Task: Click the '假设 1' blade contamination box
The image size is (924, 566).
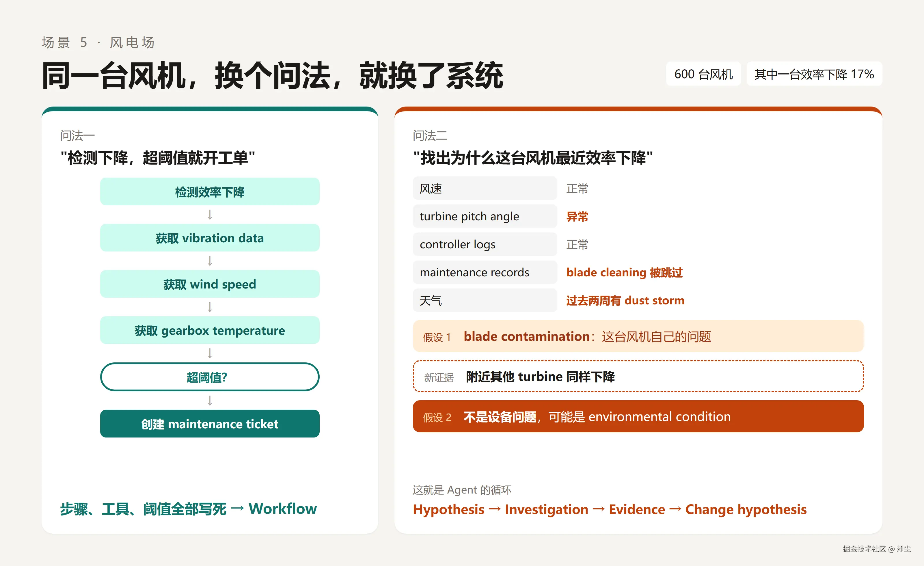Action: tap(638, 336)
